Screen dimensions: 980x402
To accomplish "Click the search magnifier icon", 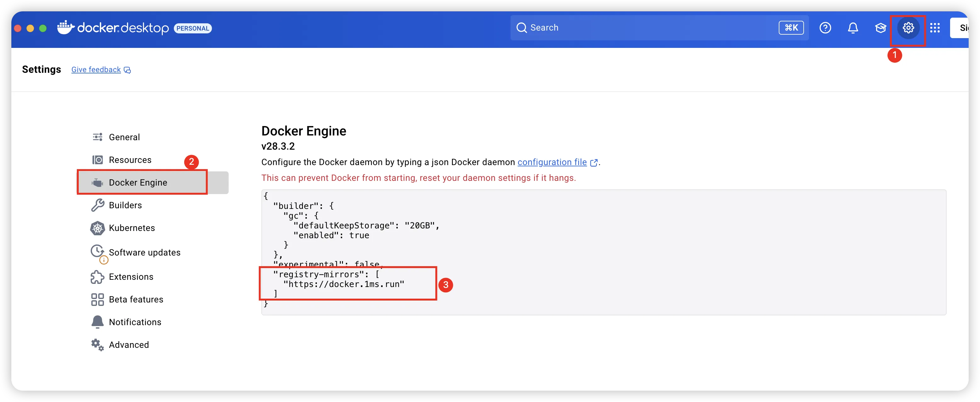I will click(521, 28).
